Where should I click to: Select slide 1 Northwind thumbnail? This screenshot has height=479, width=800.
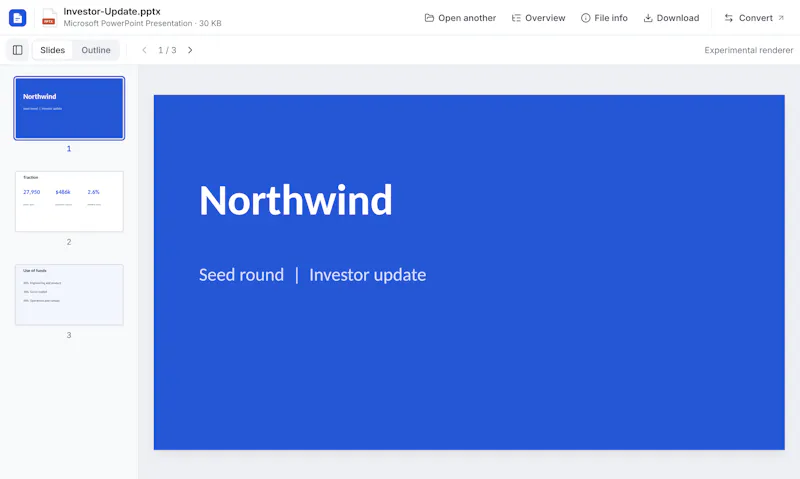point(69,108)
